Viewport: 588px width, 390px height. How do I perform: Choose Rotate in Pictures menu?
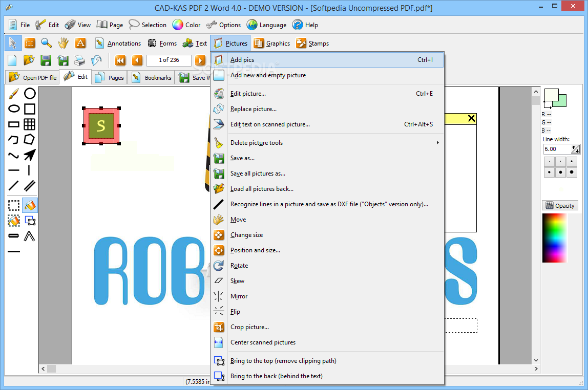327,266
